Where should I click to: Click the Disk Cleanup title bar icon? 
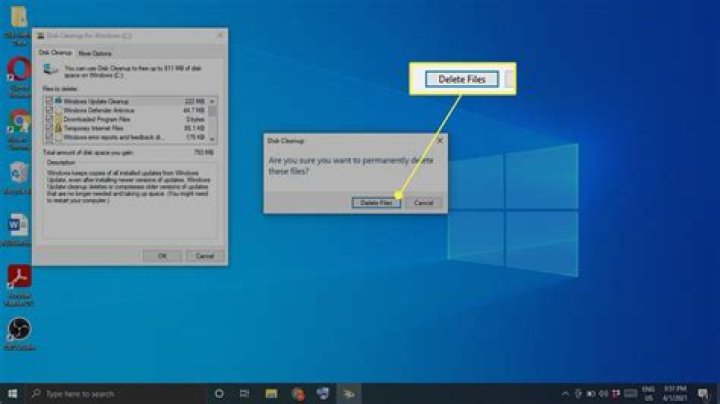pos(40,35)
